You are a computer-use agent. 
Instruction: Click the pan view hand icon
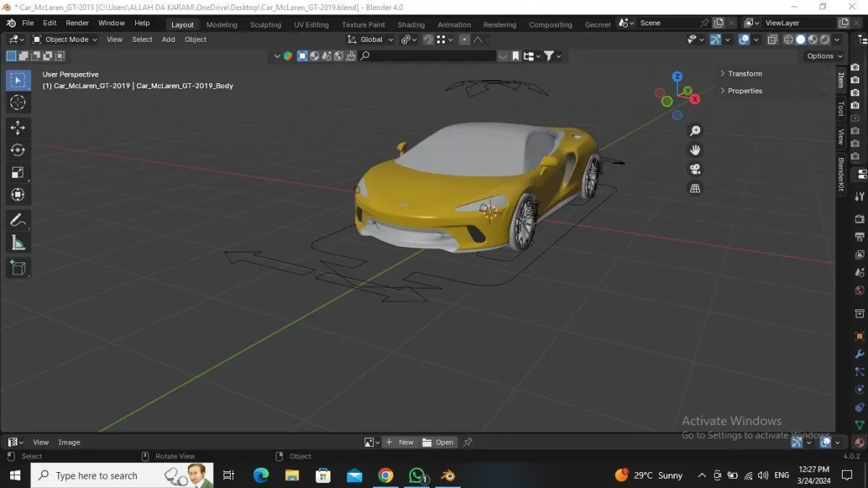(695, 150)
